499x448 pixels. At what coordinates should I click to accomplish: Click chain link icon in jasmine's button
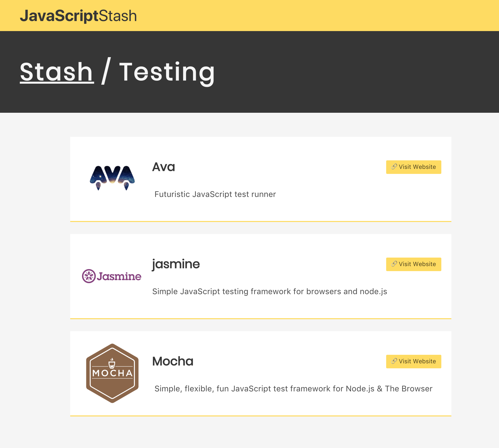coord(394,264)
